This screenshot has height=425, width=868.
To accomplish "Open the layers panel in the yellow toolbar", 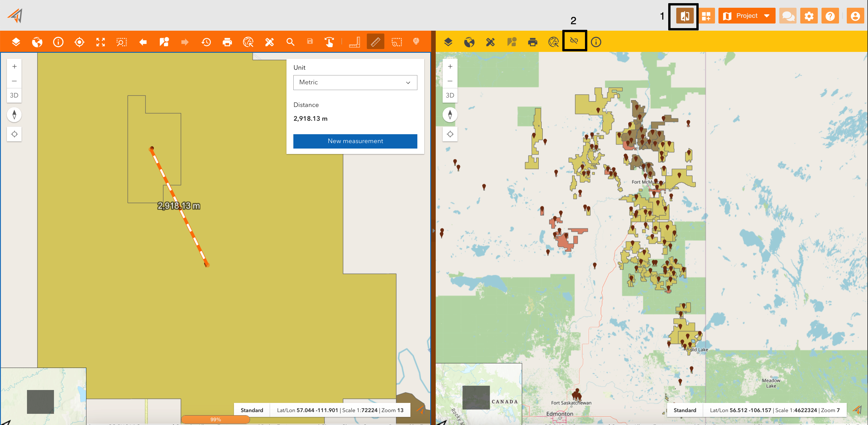I will coord(448,42).
